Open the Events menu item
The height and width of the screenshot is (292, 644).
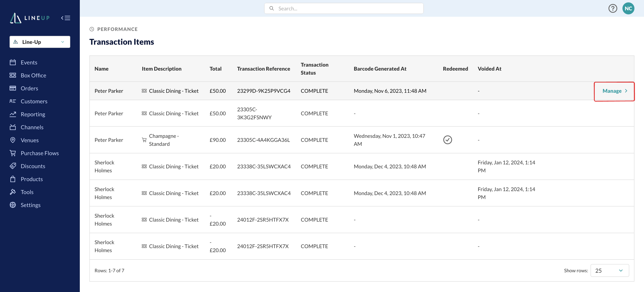29,62
